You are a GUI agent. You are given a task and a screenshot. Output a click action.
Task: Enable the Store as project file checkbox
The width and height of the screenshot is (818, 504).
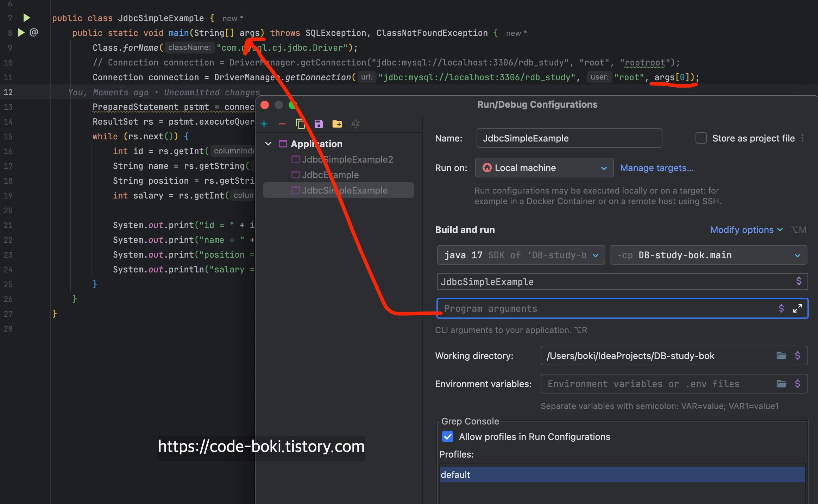pos(701,138)
